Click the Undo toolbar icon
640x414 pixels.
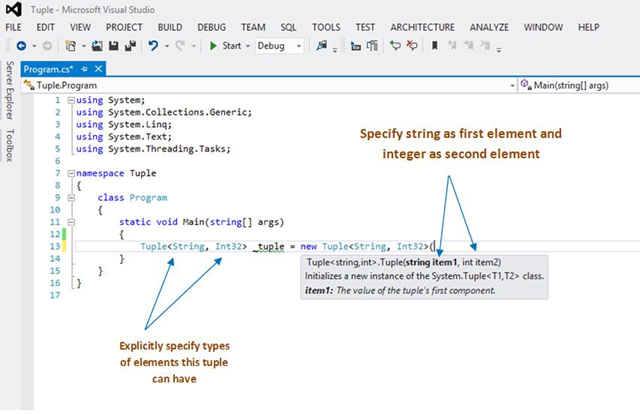152,46
